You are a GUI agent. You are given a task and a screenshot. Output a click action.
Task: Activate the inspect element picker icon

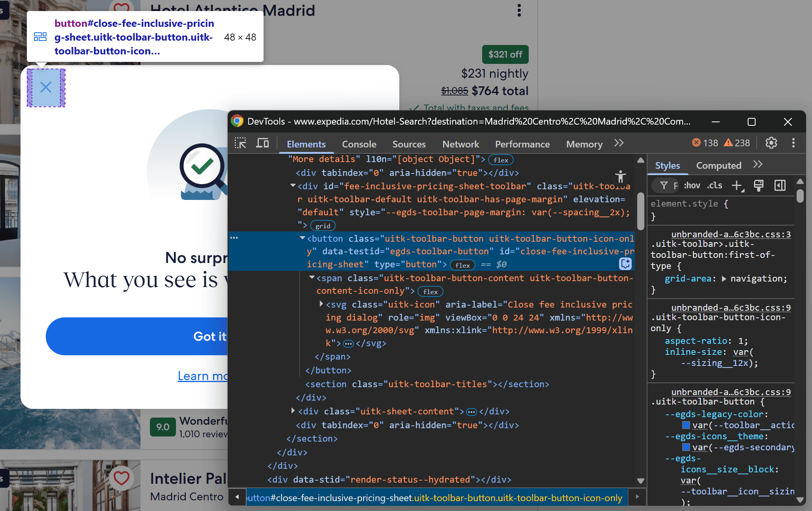(x=240, y=143)
